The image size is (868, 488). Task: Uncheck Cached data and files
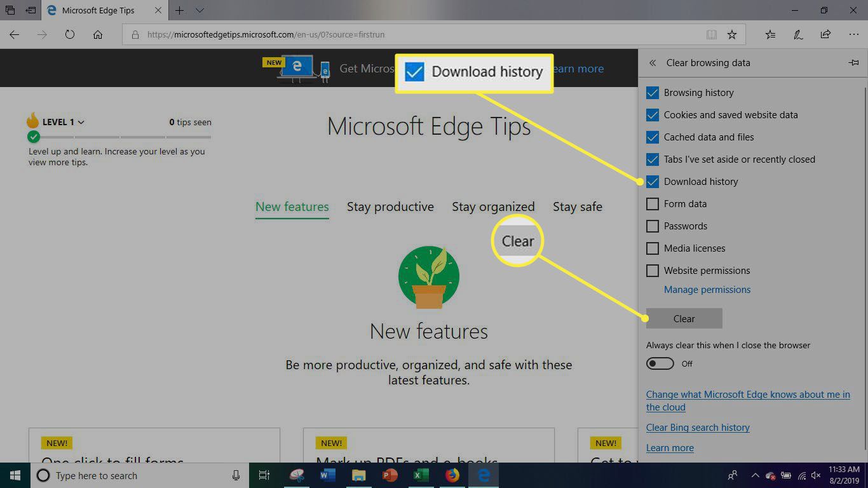(653, 137)
